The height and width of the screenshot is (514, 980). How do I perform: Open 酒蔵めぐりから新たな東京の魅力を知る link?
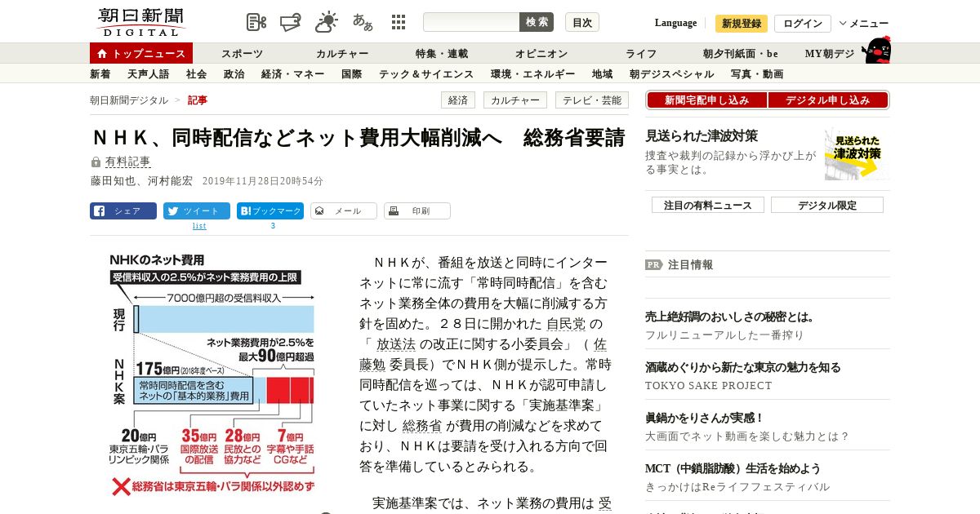[743, 367]
